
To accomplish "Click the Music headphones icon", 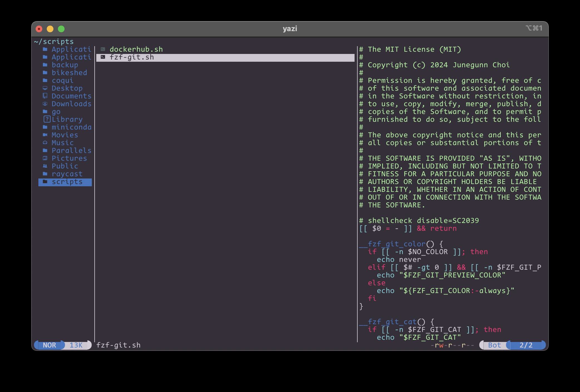I will (x=45, y=143).
